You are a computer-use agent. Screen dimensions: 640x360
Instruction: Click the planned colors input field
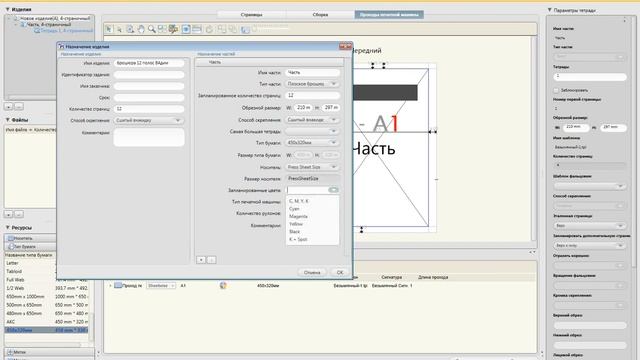click(x=307, y=190)
